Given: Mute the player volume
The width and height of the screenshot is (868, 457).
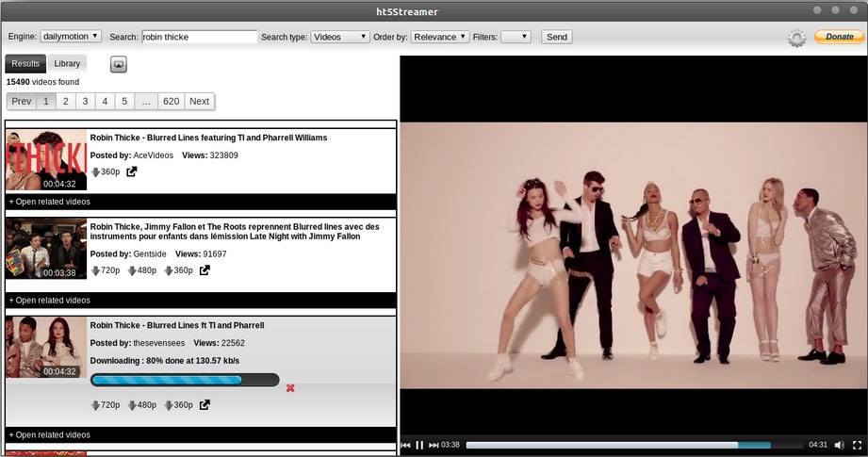Looking at the screenshot, I should (x=838, y=445).
